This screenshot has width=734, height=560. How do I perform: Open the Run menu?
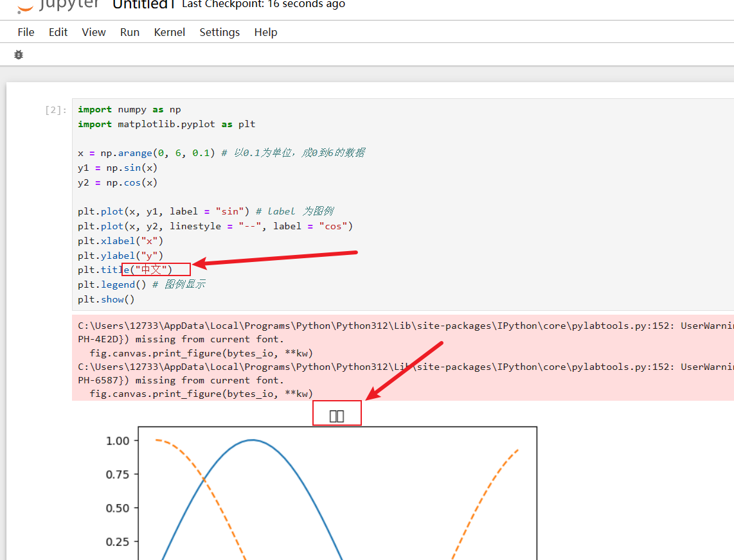pos(130,32)
